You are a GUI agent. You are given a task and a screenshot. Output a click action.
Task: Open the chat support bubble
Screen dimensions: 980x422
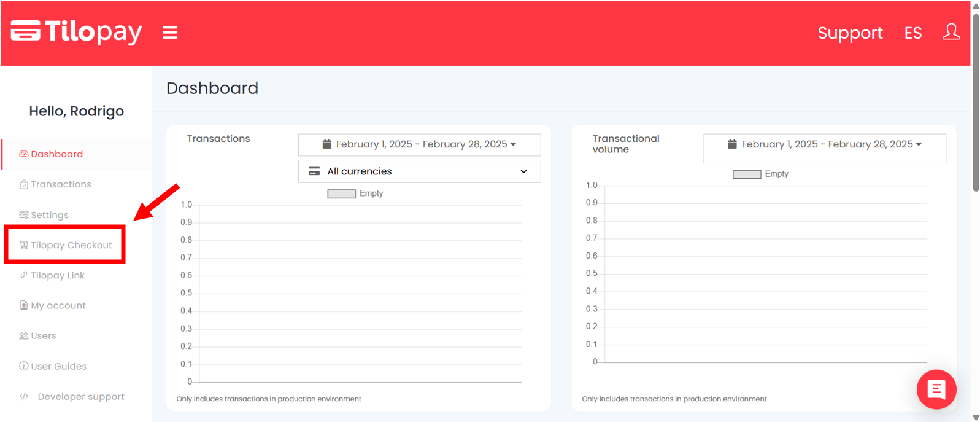coord(936,389)
